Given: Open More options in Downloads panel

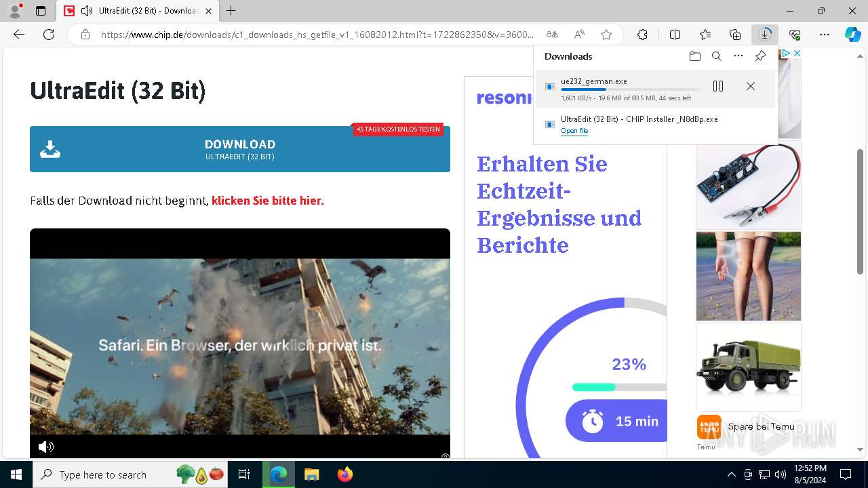Looking at the screenshot, I should (738, 56).
